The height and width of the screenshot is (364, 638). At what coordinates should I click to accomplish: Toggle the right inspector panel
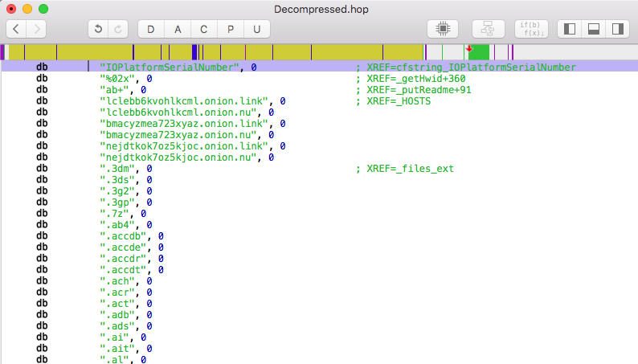click(617, 29)
